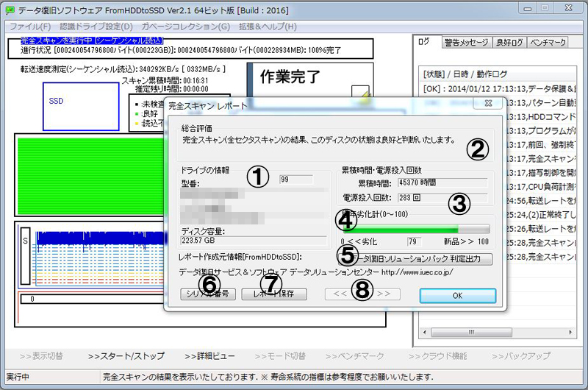The image size is (588, 390).
Task: Click the 完全スキャンを実行中 highlighted text
Action: 92,40
